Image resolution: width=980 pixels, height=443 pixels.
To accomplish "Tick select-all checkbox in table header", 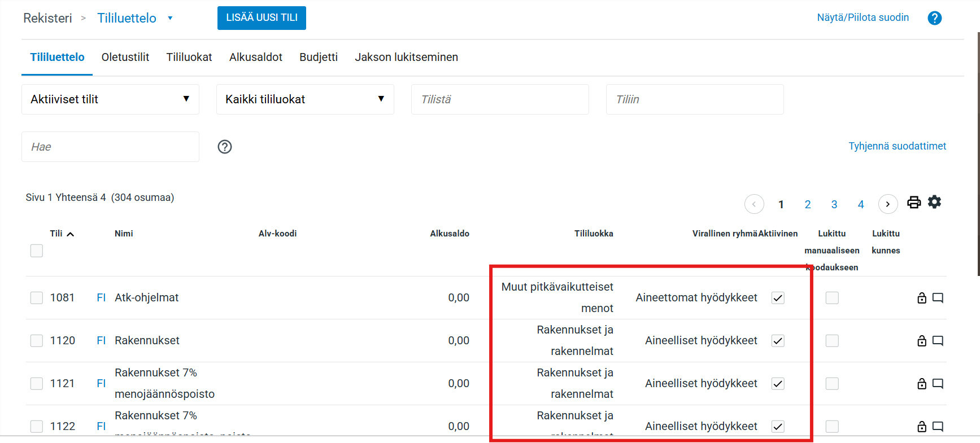I will click(37, 251).
